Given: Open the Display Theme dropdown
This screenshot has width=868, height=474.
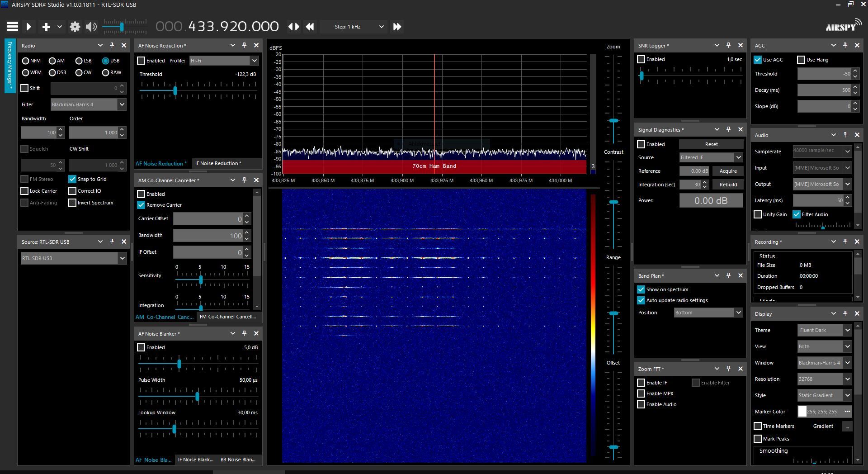Looking at the screenshot, I should click(825, 330).
